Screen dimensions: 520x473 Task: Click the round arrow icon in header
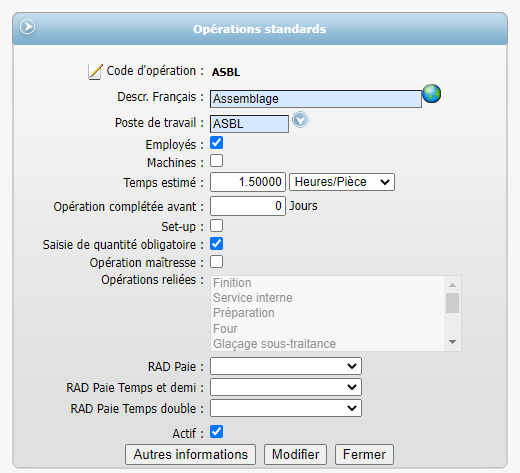pos(27,27)
